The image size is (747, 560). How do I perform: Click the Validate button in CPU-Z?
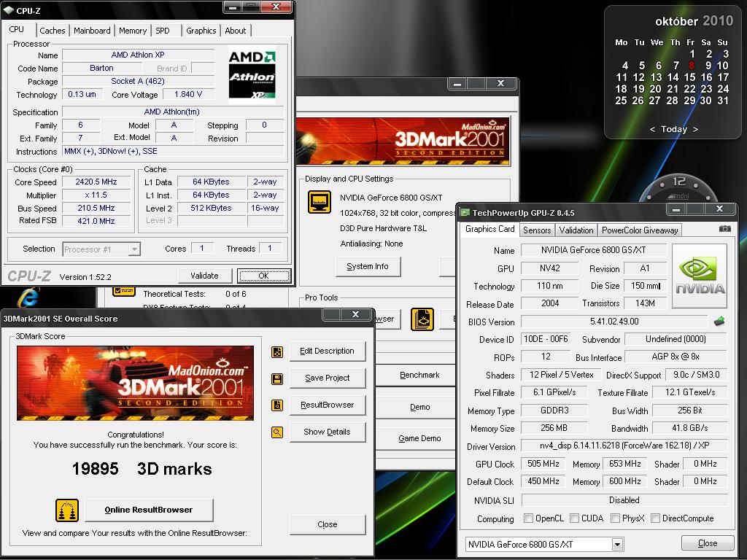(x=205, y=276)
